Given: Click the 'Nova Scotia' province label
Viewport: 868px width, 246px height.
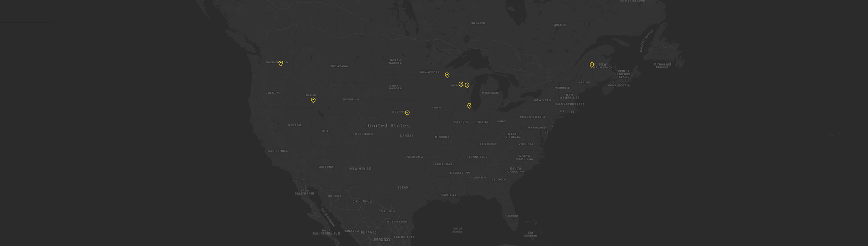Looking at the screenshot, I should (x=618, y=85).
